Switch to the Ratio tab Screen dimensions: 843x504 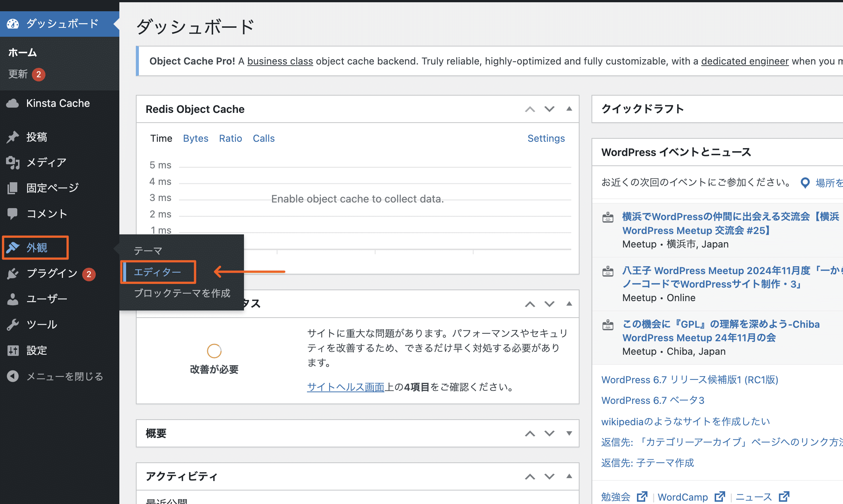230,138
